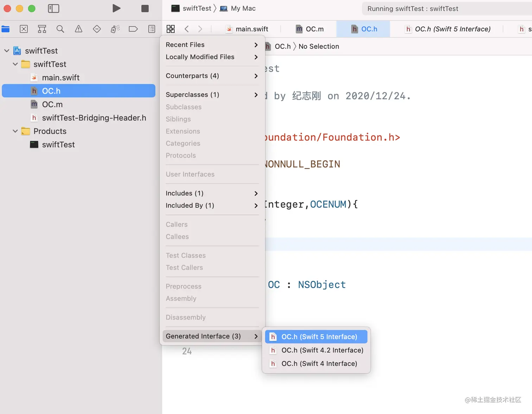Select the Products folder row
Viewport: 532px width, 414px height.
(x=78, y=131)
